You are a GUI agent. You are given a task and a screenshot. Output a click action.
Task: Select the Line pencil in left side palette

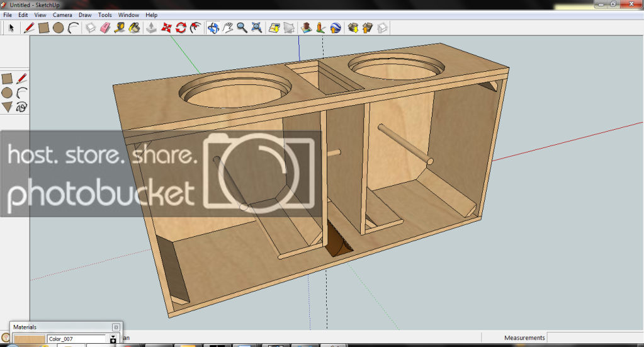[22, 79]
